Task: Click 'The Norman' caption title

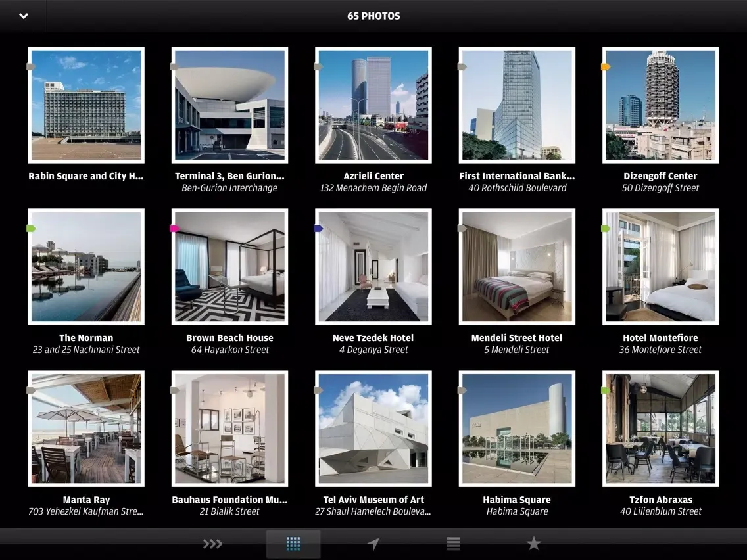Action: [x=86, y=338]
